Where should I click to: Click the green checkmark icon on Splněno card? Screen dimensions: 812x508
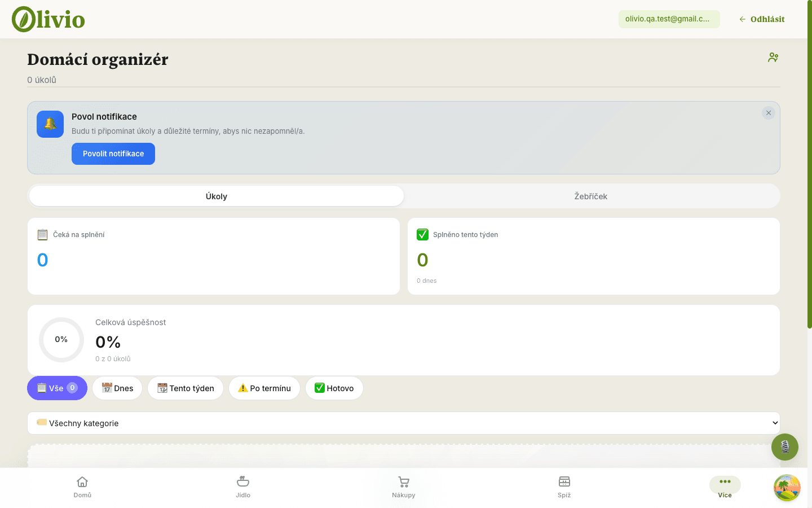point(422,234)
